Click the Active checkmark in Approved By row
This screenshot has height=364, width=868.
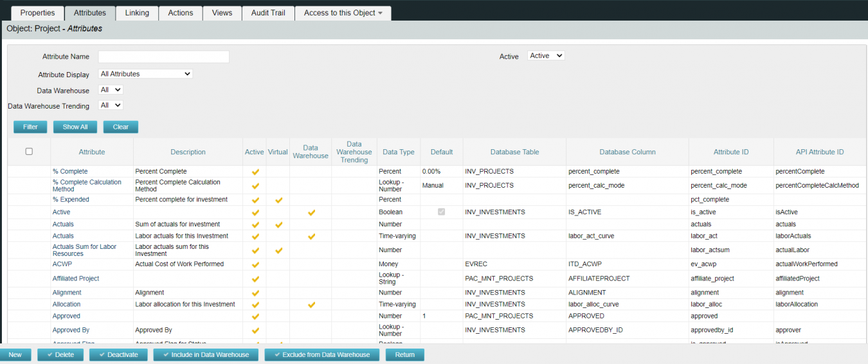255,331
